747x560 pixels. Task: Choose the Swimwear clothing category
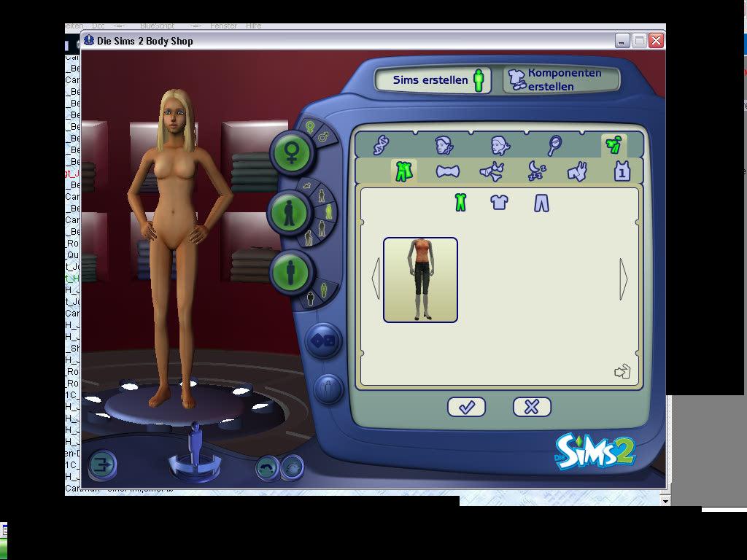pos(578,171)
